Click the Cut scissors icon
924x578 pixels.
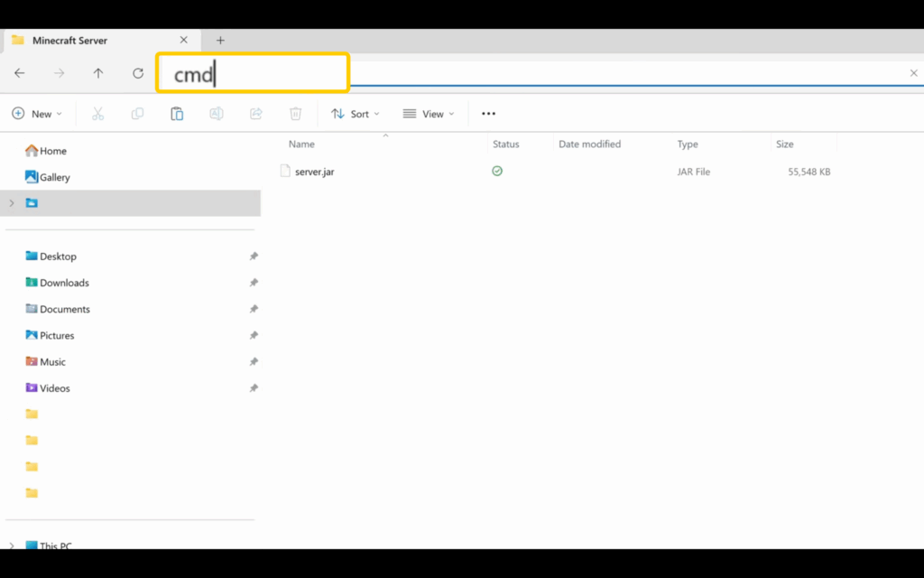[97, 114]
